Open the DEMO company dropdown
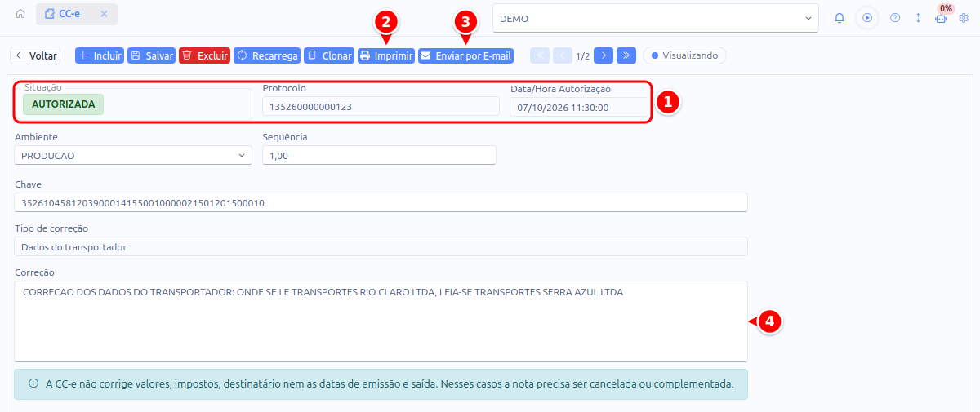The image size is (980, 412). [656, 18]
